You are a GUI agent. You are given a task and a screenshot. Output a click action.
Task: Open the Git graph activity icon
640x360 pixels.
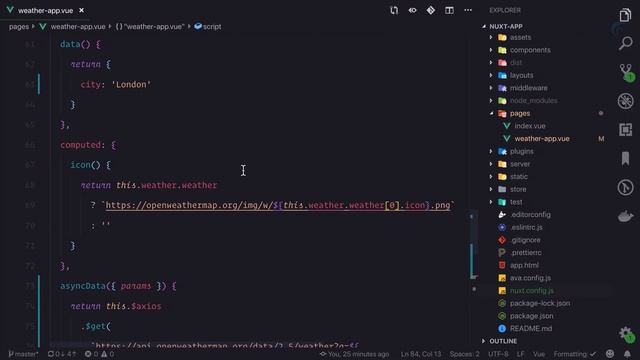pyautogui.click(x=625, y=187)
